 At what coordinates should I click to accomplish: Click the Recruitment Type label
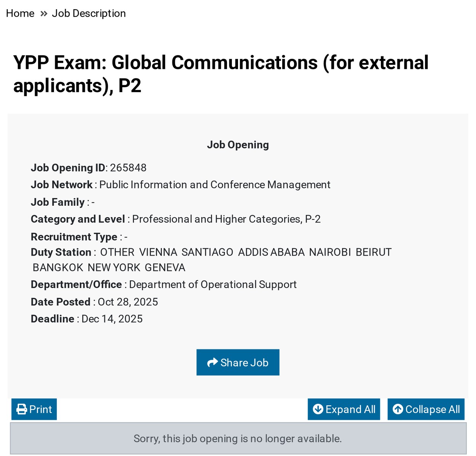tap(74, 237)
